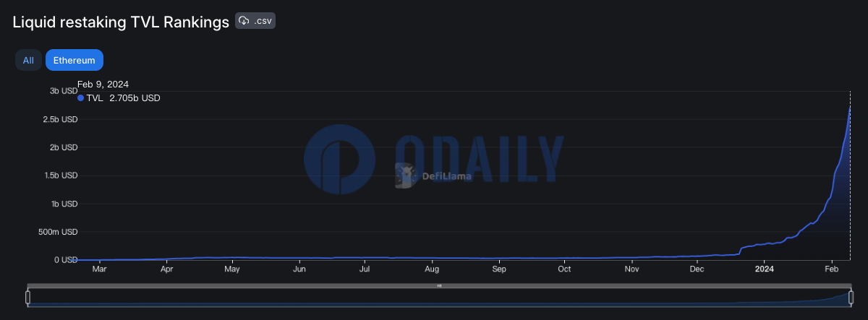The height and width of the screenshot is (320, 868).
Task: Select the Ethereum chain filter
Action: 75,60
